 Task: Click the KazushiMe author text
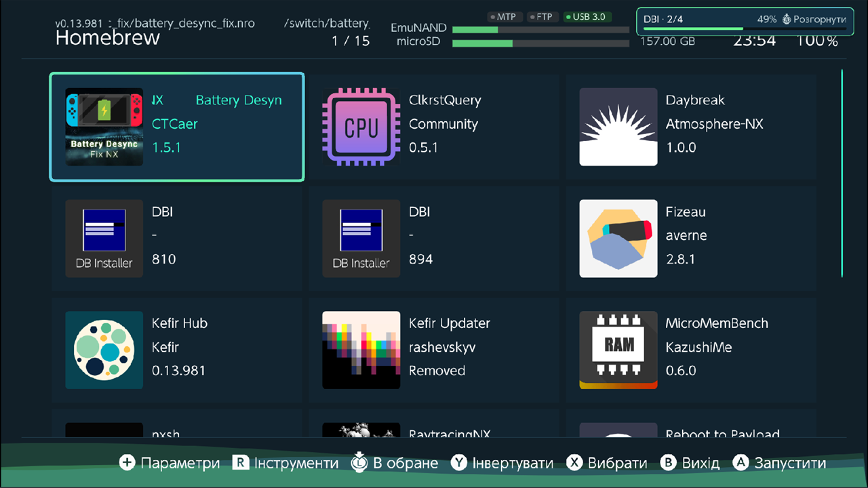click(x=698, y=347)
